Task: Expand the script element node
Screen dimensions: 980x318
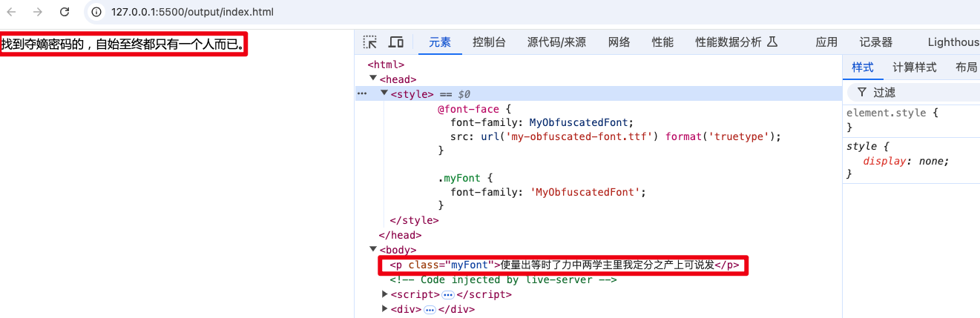Action: coord(384,294)
